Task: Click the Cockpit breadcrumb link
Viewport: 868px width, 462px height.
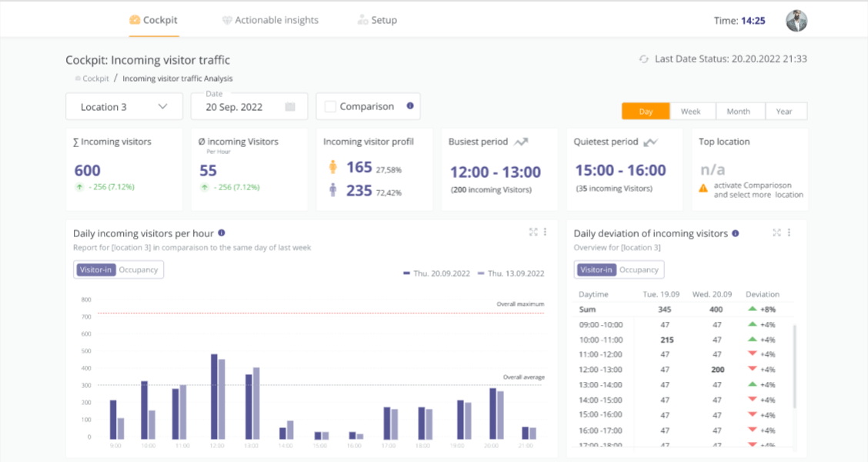Action: (95, 79)
